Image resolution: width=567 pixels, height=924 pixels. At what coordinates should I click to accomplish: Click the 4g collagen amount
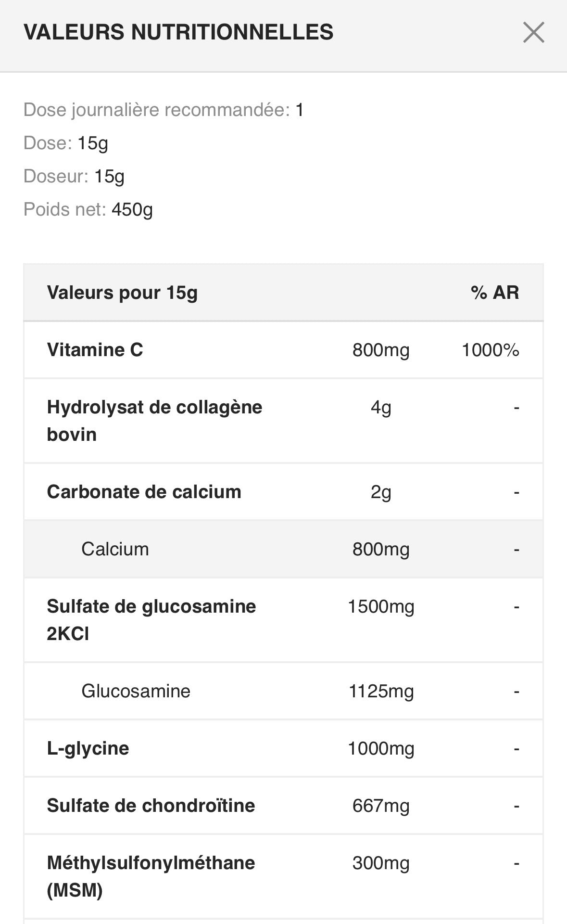click(381, 408)
